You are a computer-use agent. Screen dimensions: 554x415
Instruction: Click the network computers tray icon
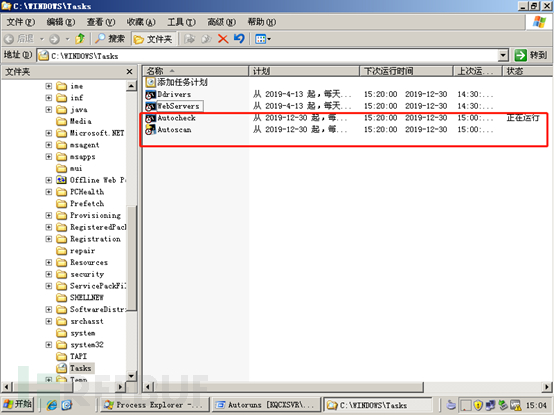pos(490,405)
